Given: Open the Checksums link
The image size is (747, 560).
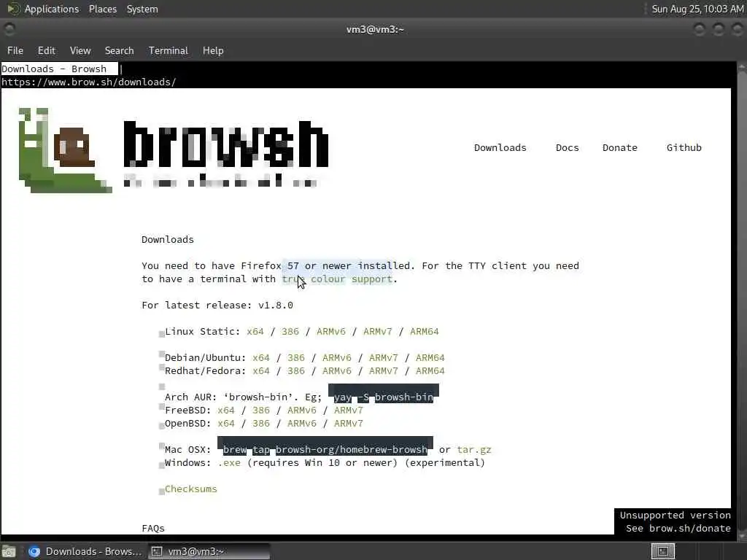Looking at the screenshot, I should point(190,489).
